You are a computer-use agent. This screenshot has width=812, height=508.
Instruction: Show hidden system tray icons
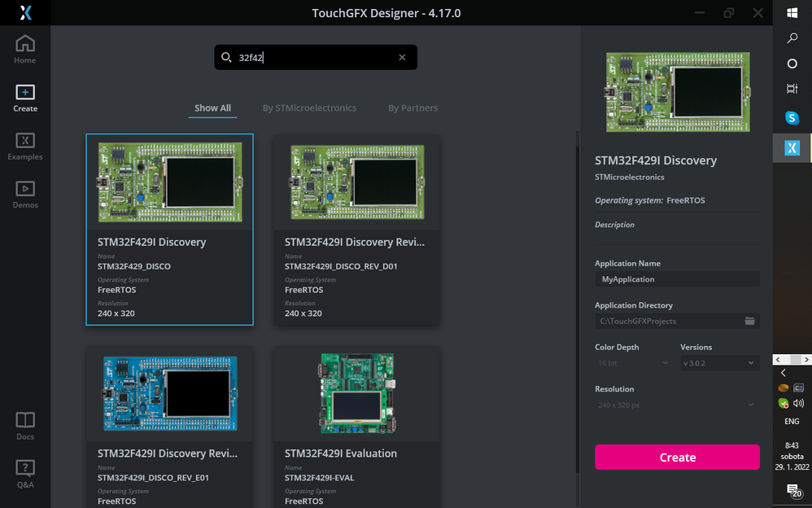coord(783,373)
